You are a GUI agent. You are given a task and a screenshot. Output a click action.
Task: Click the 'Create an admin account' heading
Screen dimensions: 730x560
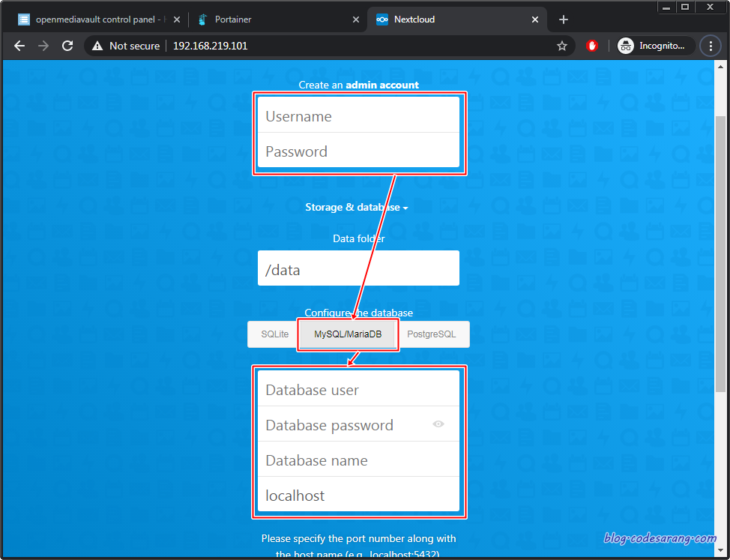coord(358,85)
